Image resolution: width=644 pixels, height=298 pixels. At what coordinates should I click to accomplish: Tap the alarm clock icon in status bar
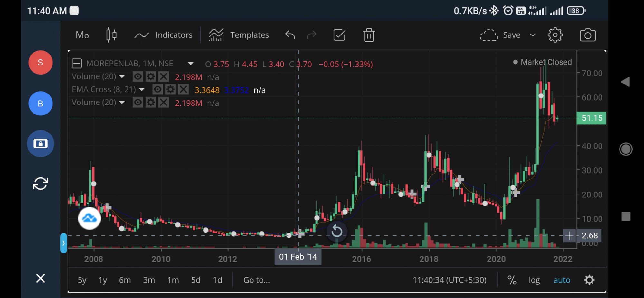[508, 11]
